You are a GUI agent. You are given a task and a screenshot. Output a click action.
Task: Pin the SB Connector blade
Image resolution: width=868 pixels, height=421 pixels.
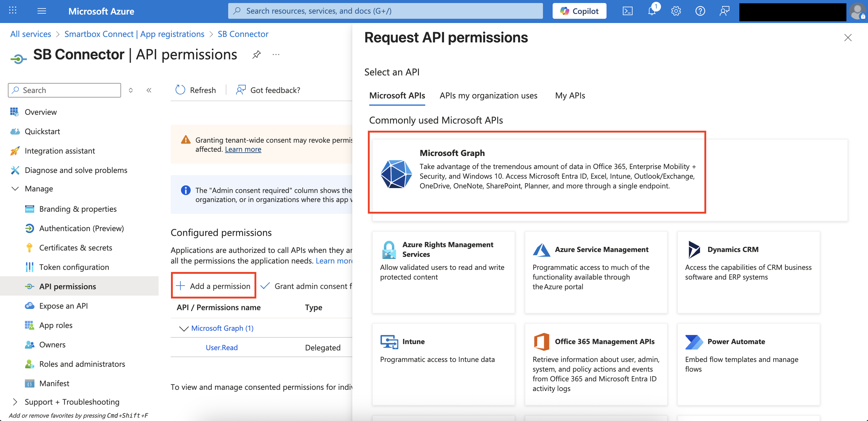tap(256, 55)
